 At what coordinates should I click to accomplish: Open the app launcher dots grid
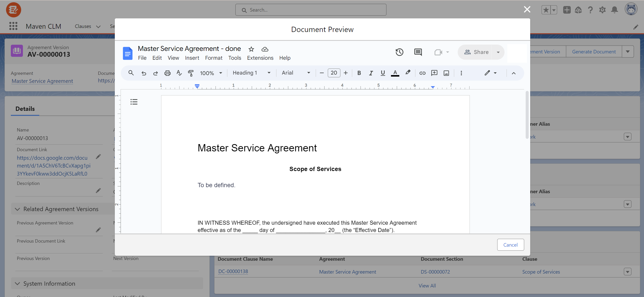13,26
